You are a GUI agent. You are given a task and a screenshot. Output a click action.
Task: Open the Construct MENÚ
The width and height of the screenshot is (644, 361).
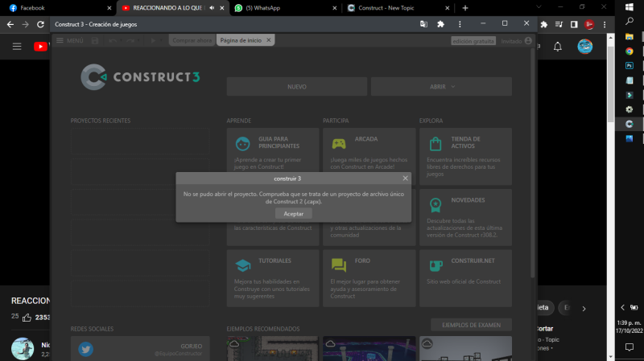point(70,40)
